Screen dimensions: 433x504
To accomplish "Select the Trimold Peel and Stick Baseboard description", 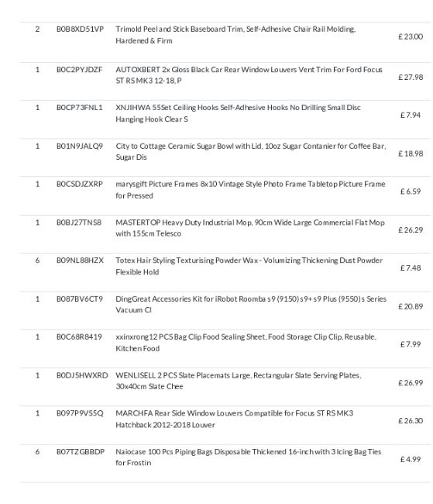I will point(235,35).
